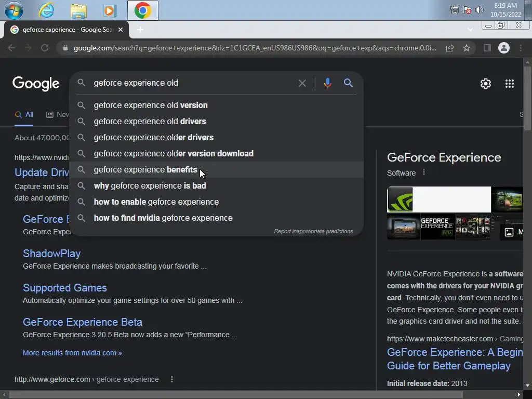This screenshot has height=399, width=532.
Task: Open the Action Center flag tray icon
Action: 467,10
